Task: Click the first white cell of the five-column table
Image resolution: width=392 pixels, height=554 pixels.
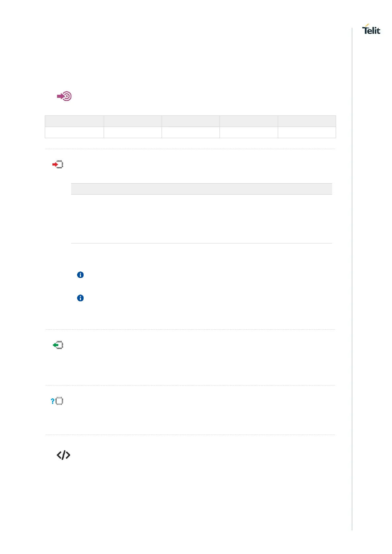Action: pos(74,132)
